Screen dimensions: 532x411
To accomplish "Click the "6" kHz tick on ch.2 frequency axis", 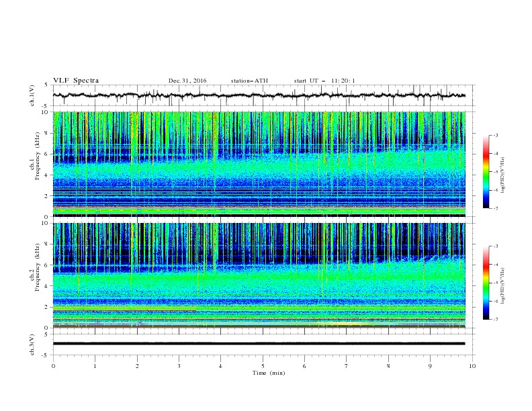I will pyautogui.click(x=47, y=265).
